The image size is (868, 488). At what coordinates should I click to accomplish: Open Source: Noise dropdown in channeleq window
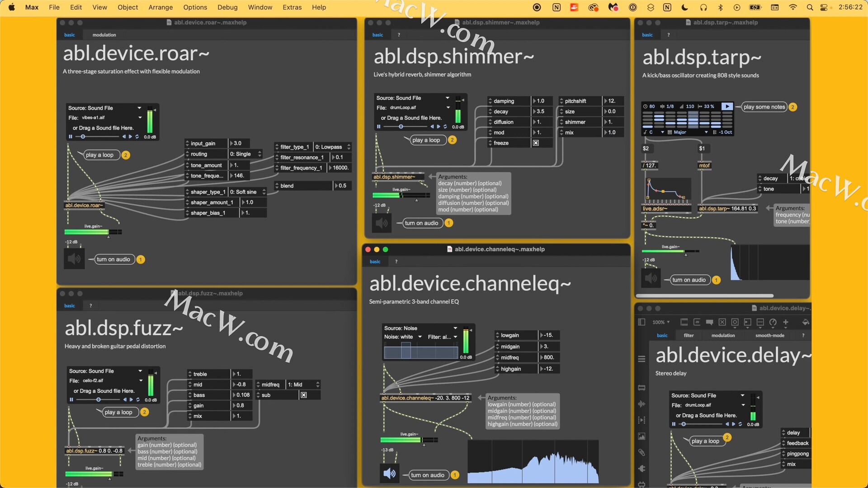(x=420, y=328)
